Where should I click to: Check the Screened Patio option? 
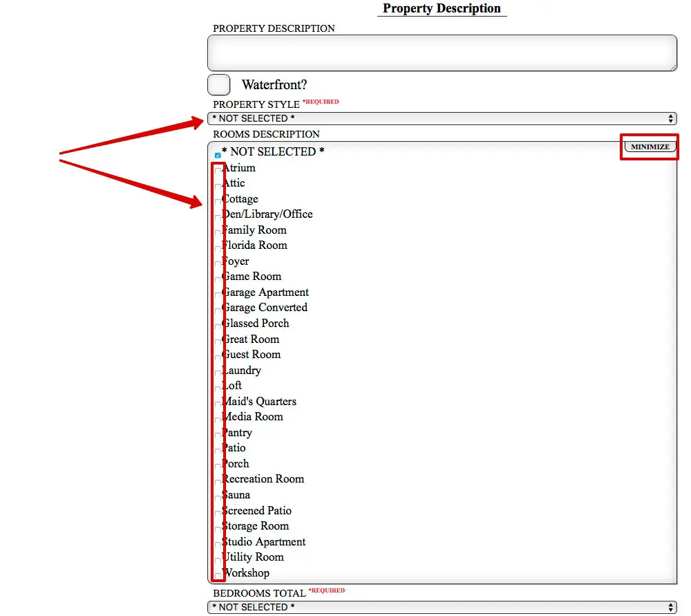(x=218, y=513)
